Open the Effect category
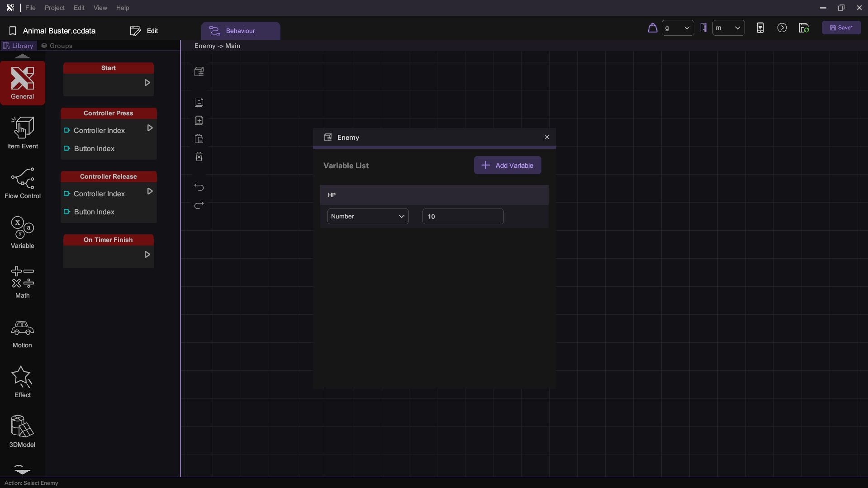 tap(22, 382)
